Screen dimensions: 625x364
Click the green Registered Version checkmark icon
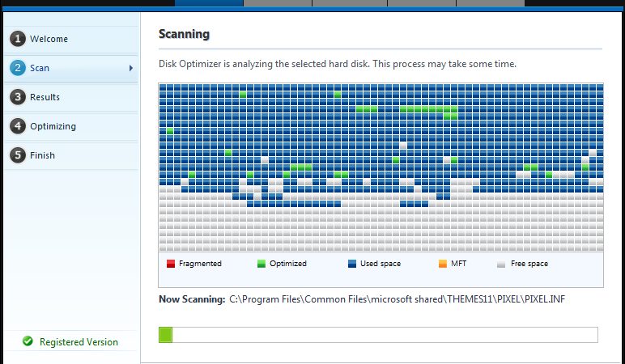click(28, 341)
